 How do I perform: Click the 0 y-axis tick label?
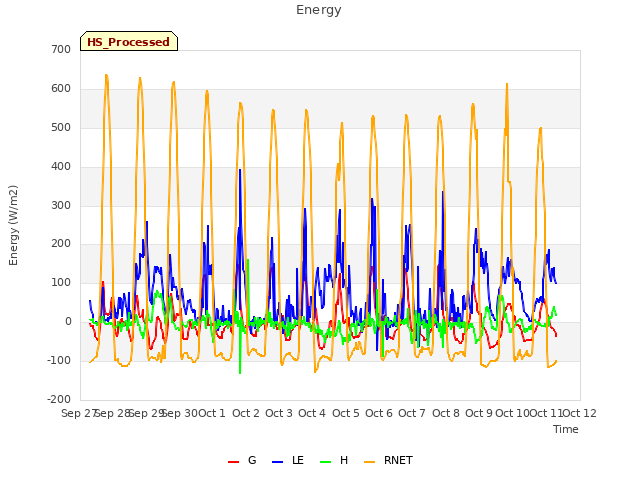point(68,322)
